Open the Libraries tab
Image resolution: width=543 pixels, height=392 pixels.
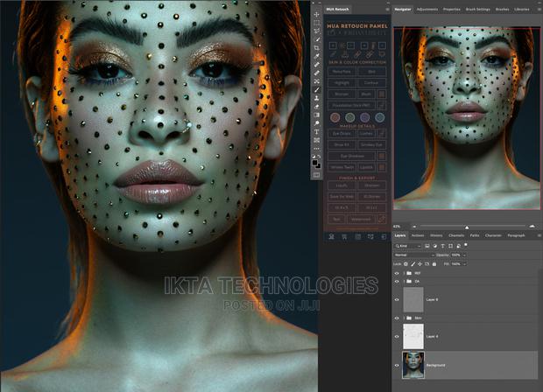(x=521, y=10)
